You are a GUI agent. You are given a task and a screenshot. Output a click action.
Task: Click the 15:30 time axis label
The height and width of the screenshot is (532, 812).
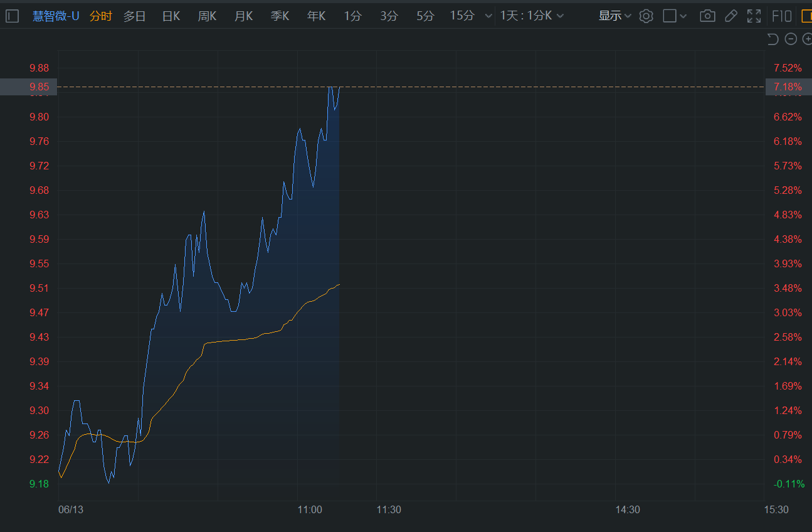(776, 509)
